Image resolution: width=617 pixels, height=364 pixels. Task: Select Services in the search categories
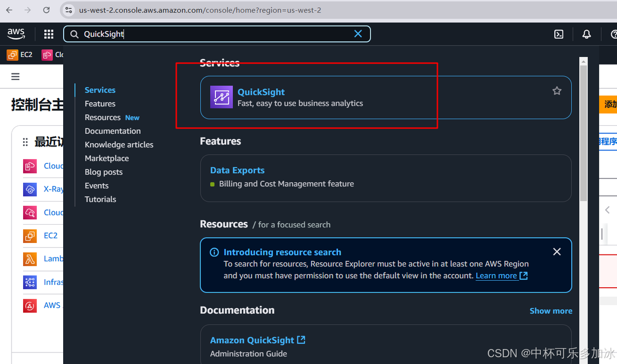[x=100, y=90]
